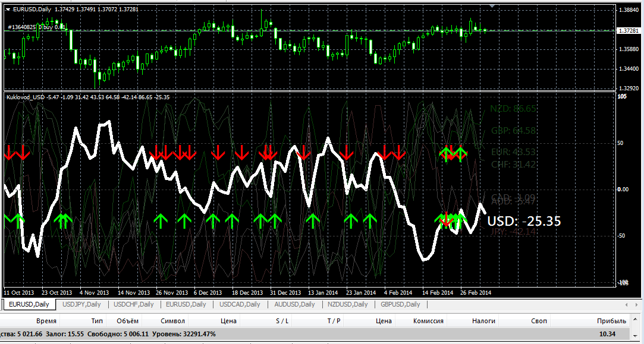The image size is (644, 344).
Task: Click the 10.34 profit total
Action: 607,334
